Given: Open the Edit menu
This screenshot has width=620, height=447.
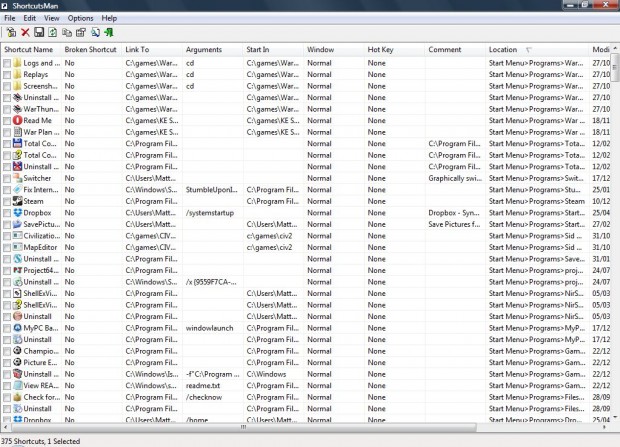Looking at the screenshot, I should [x=29, y=18].
